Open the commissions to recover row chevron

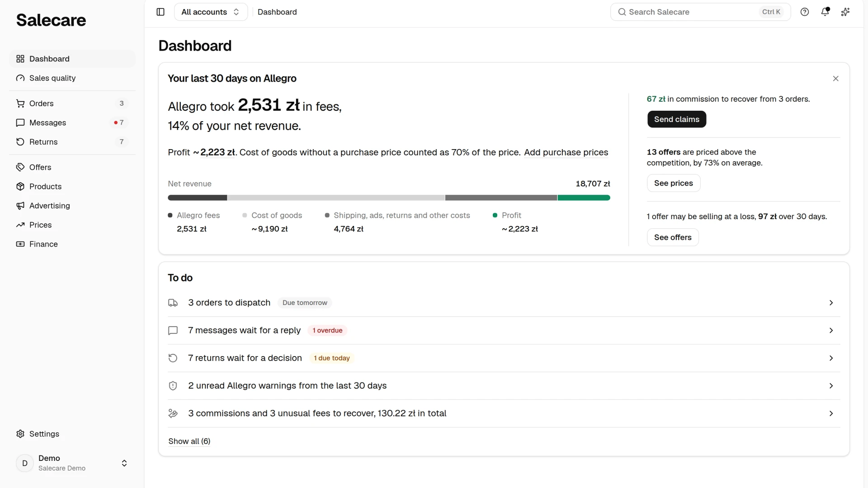click(x=831, y=413)
